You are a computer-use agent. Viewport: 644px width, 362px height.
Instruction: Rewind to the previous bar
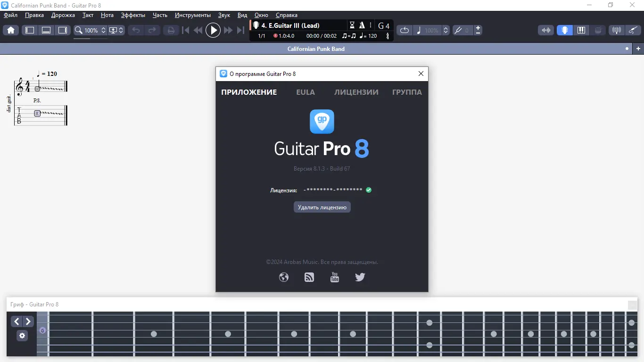(x=198, y=30)
